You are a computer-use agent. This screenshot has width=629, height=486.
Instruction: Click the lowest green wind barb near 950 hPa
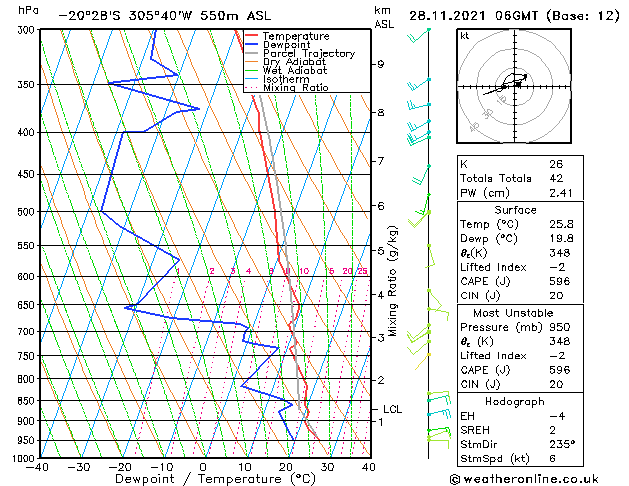(x=438, y=441)
